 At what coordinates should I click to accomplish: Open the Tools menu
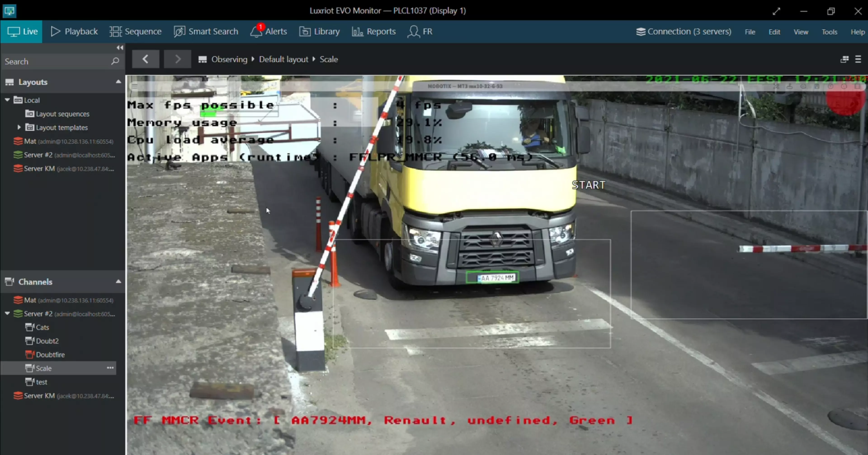(829, 32)
